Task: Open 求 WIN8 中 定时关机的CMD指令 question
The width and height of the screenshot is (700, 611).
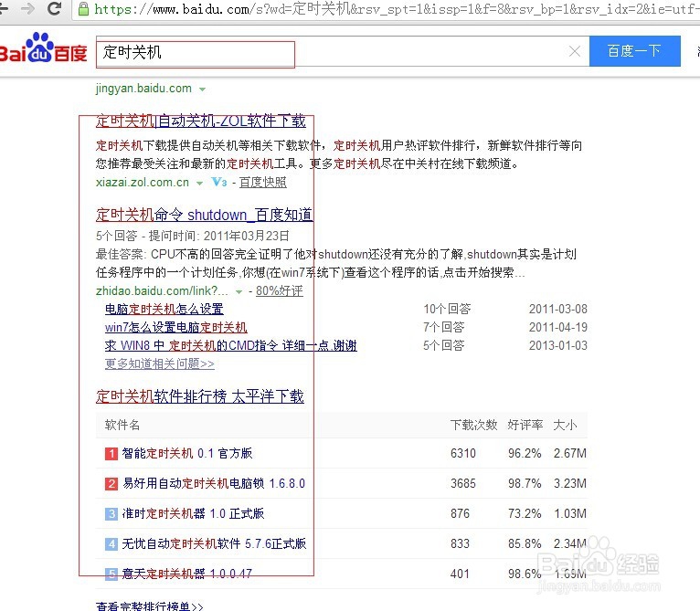Action: click(x=231, y=345)
